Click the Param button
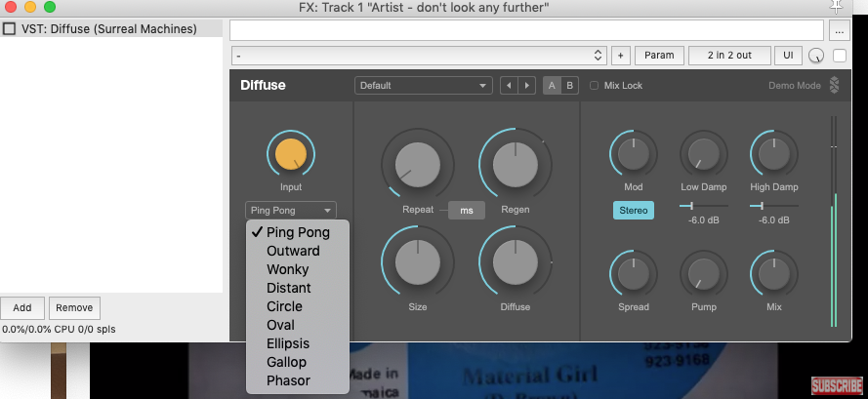 pos(659,56)
